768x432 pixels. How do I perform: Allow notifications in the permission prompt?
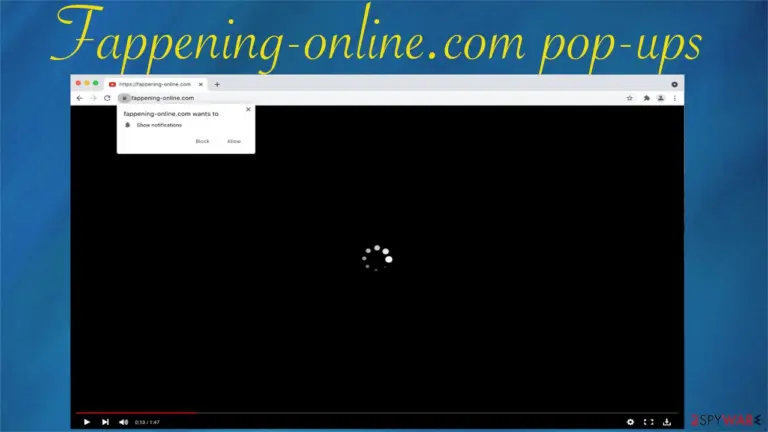click(x=234, y=141)
